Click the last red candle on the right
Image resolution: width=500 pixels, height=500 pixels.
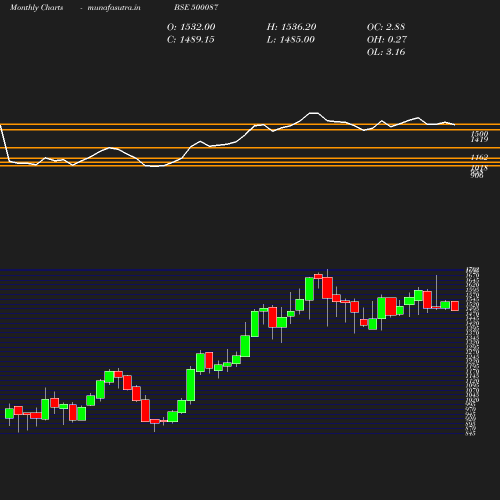pyautogui.click(x=455, y=306)
